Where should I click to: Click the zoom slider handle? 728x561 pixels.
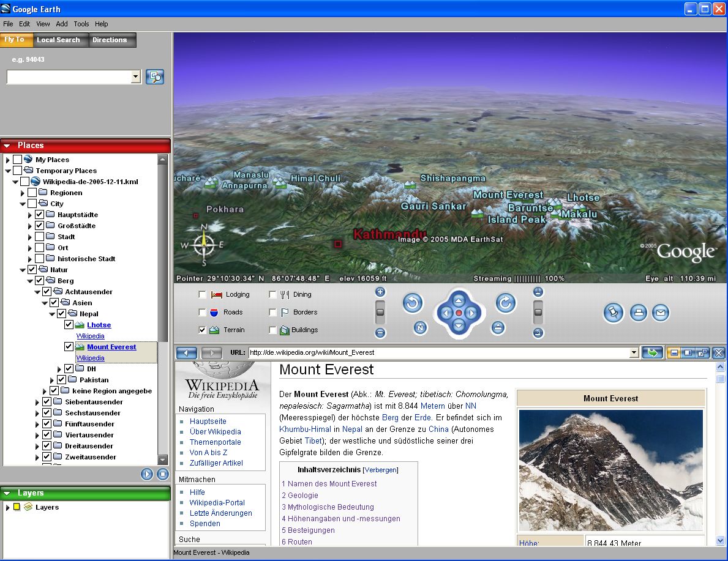pyautogui.click(x=380, y=312)
